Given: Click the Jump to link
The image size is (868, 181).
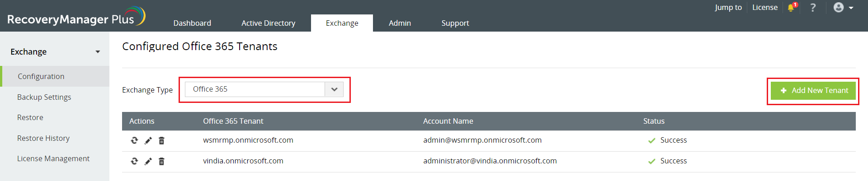Looking at the screenshot, I should (728, 8).
